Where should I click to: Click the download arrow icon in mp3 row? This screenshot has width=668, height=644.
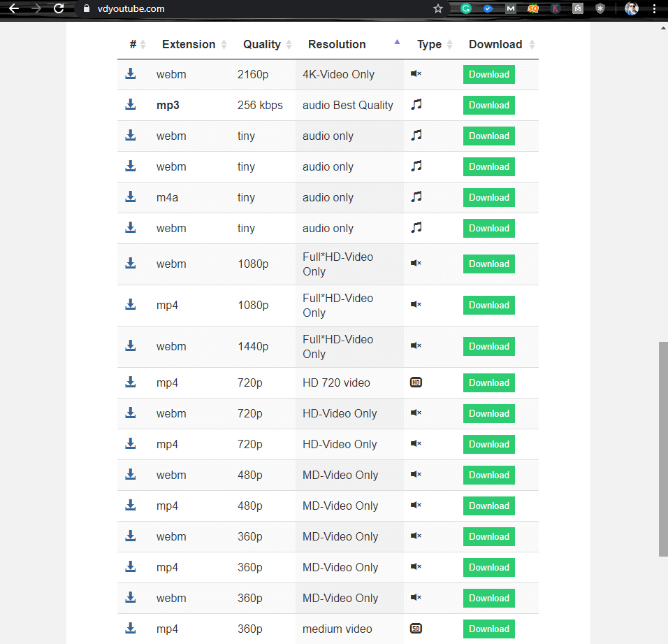tap(131, 105)
